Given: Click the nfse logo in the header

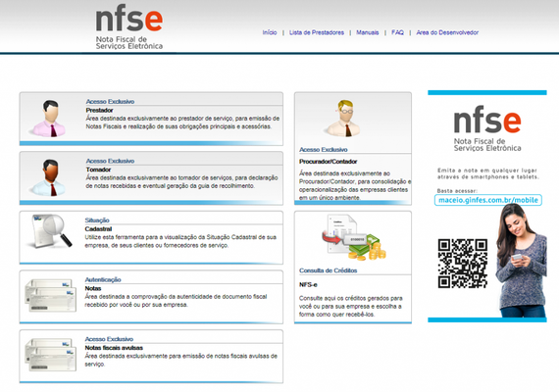Looking at the screenshot, I should [x=129, y=28].
